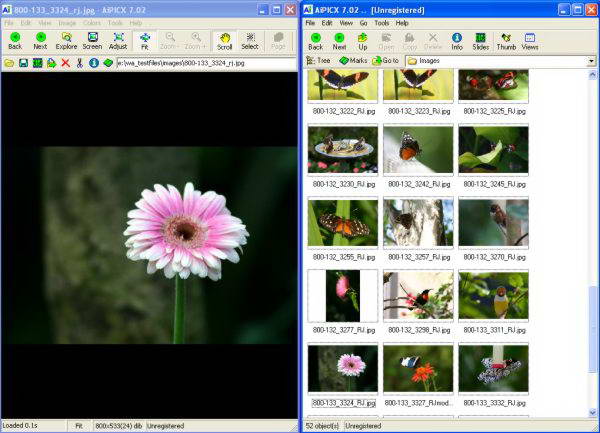Toggle Scroll hand mode

coord(225,41)
